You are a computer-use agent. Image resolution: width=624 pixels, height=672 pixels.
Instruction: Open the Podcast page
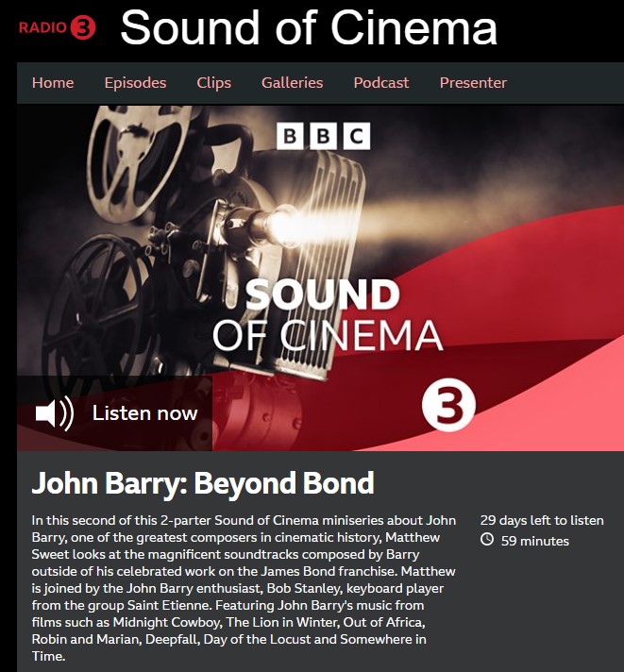pos(381,83)
